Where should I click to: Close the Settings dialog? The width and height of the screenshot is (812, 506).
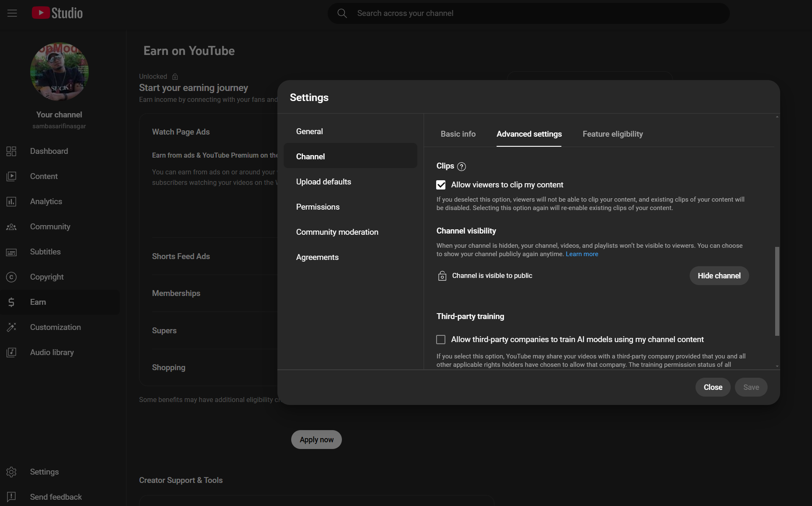713,387
